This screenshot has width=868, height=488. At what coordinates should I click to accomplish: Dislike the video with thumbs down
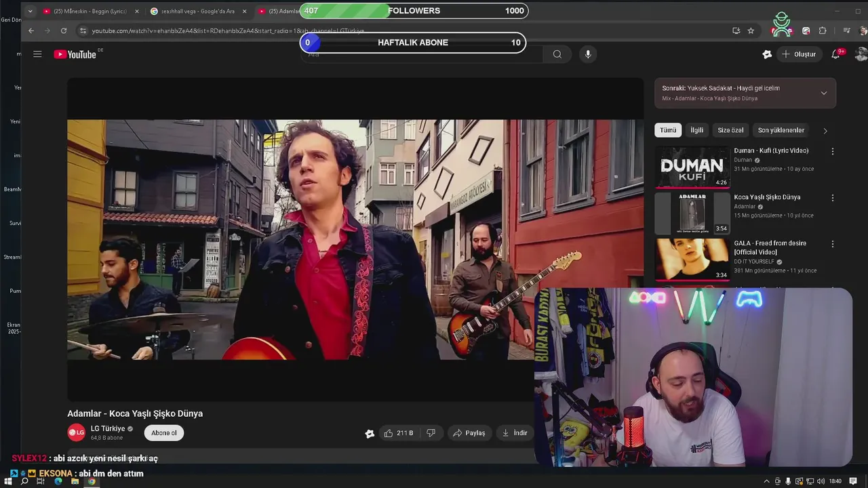point(431,433)
